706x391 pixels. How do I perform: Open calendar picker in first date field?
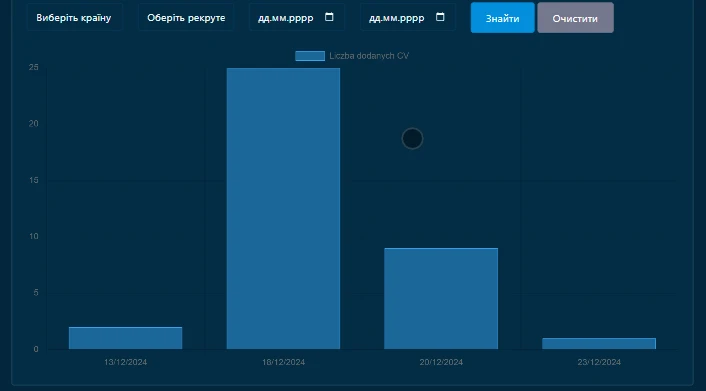[329, 17]
